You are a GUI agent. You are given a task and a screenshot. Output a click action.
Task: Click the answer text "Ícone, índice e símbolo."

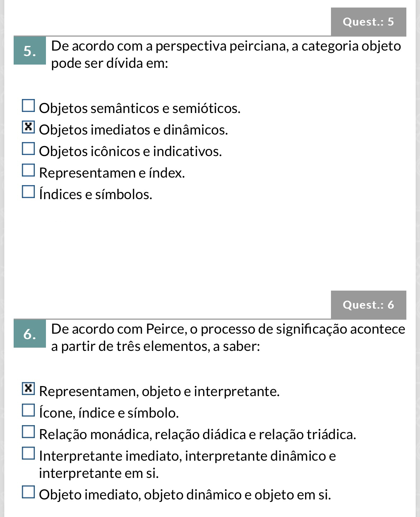(x=109, y=413)
